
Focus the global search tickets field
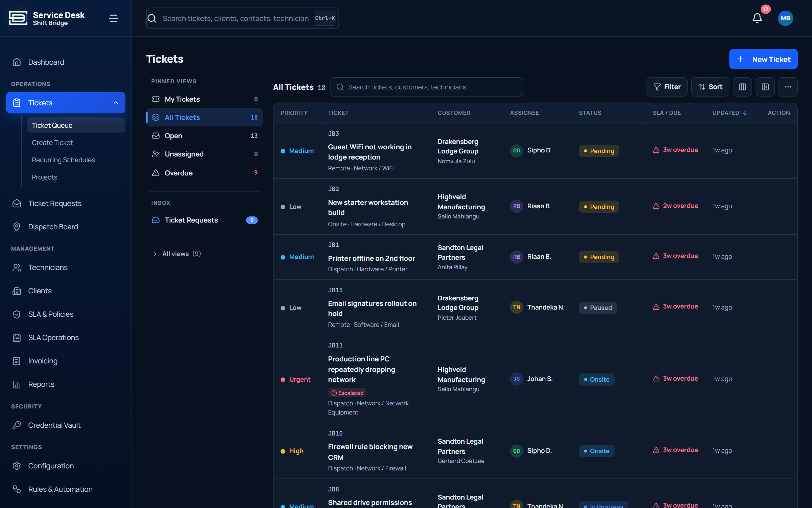pos(242,18)
